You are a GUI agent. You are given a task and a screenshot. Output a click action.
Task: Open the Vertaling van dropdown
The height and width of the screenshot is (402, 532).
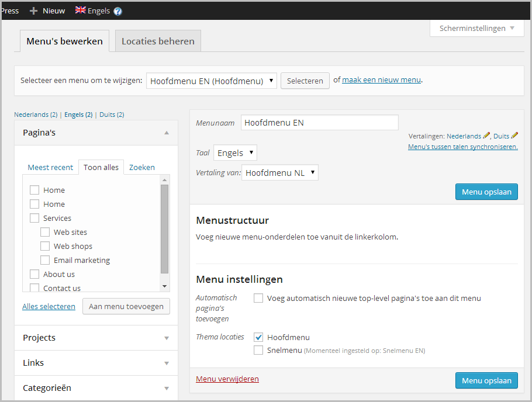[x=279, y=172]
